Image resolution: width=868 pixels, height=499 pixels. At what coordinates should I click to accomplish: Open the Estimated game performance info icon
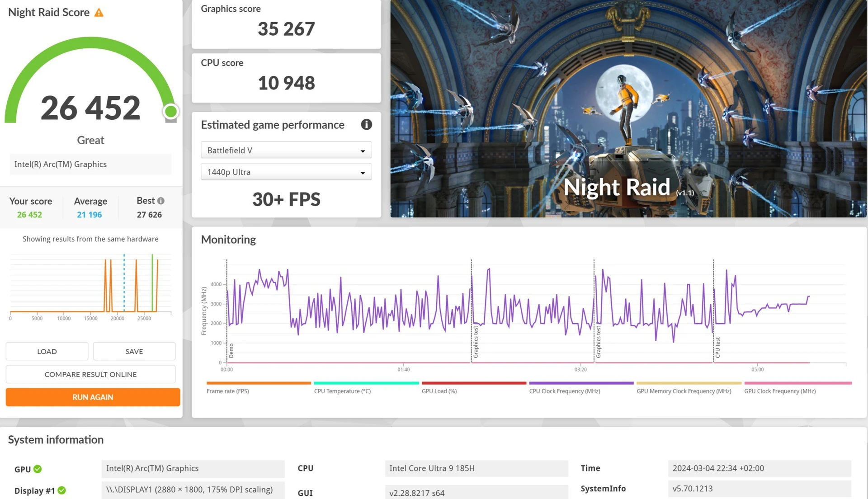point(366,125)
